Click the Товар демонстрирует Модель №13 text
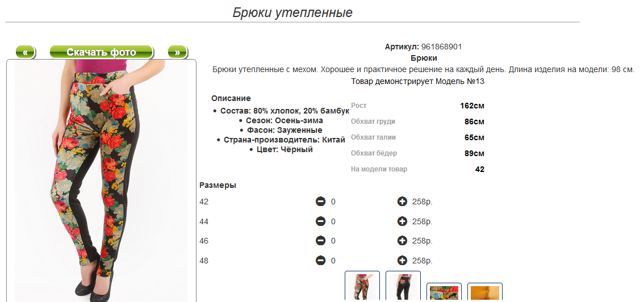 (x=418, y=81)
